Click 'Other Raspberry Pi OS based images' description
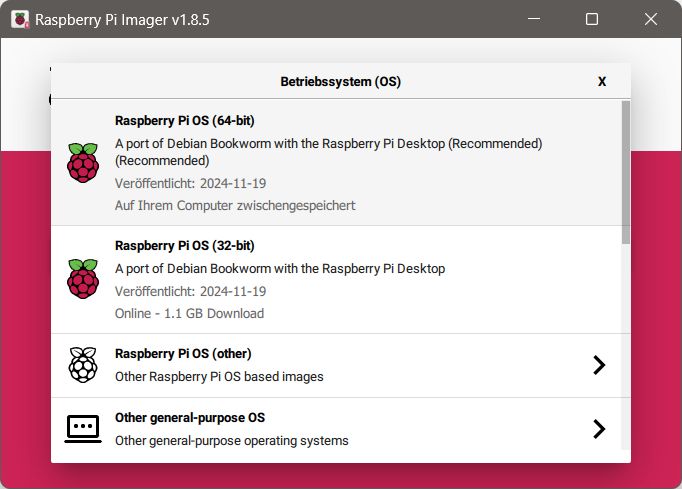The height and width of the screenshot is (489, 682). pos(219,376)
